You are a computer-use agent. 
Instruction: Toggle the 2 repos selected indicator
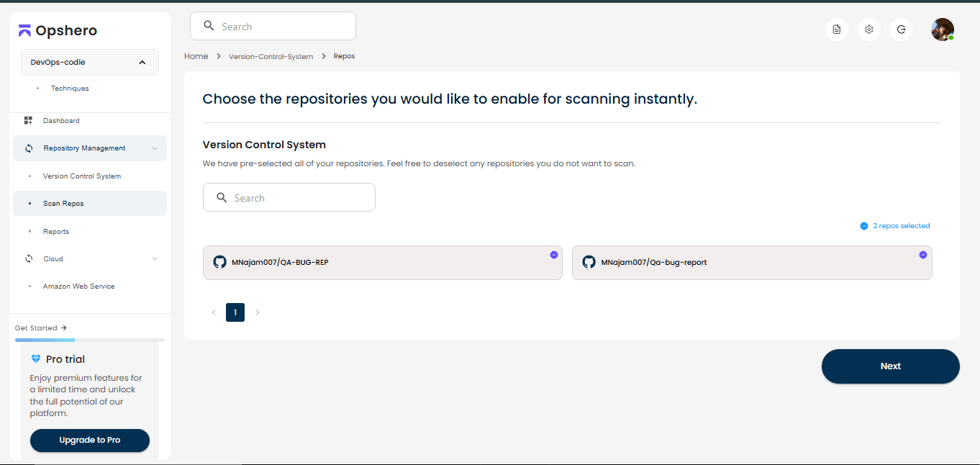coord(863,226)
